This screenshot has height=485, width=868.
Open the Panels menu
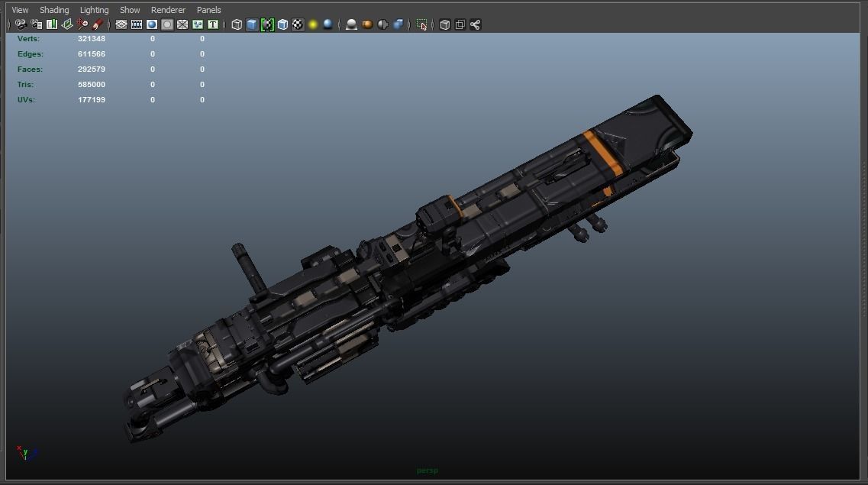coord(208,10)
